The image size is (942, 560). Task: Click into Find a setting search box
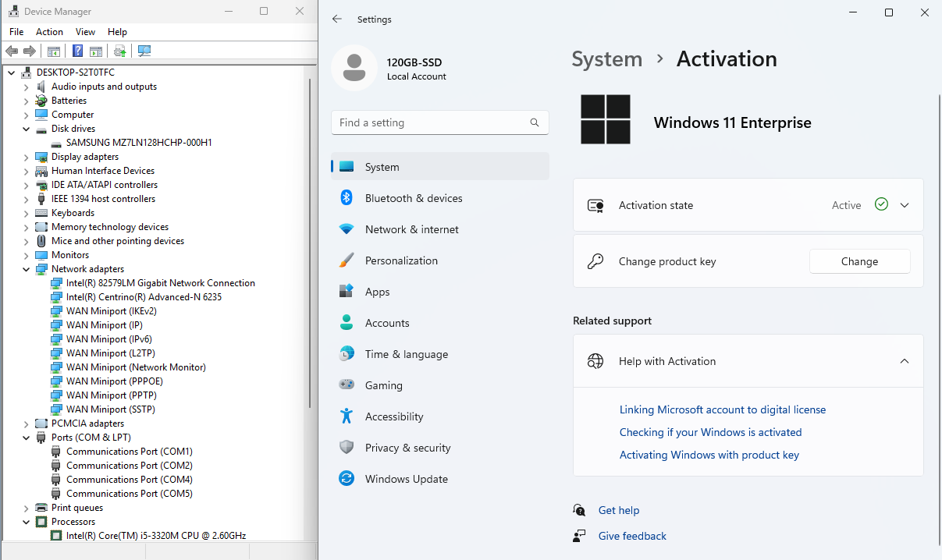pos(440,122)
